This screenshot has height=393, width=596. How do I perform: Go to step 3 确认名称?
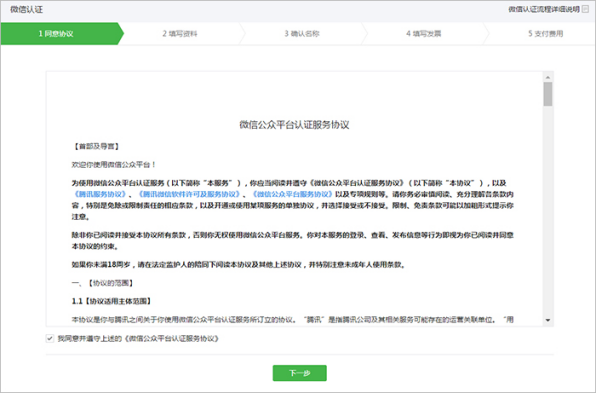[302, 33]
